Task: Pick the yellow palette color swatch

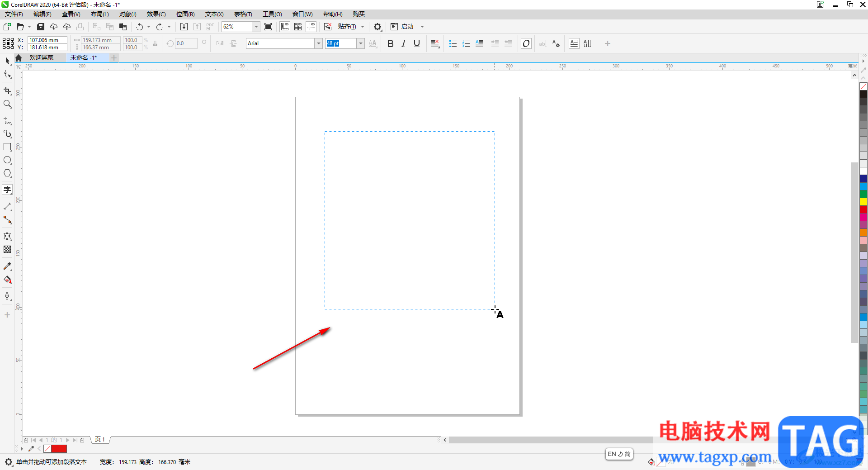Action: click(x=863, y=202)
